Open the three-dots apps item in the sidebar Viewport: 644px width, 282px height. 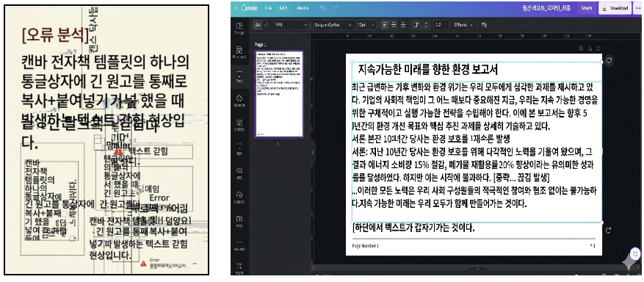coord(239,245)
